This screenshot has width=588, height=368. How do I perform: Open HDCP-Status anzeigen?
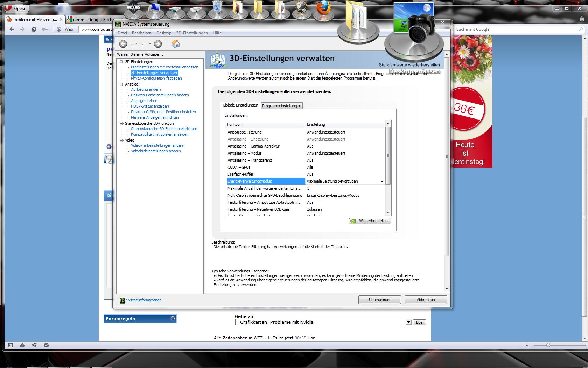150,107
